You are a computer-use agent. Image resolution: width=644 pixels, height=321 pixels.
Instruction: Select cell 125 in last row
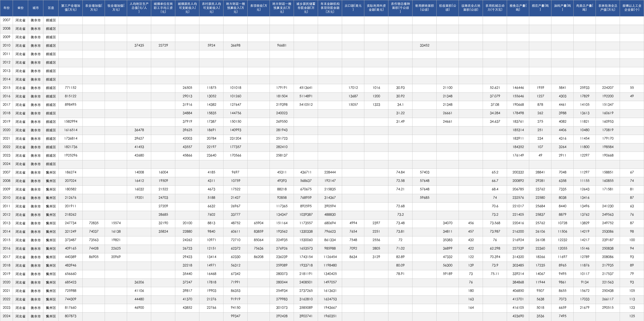632,316
